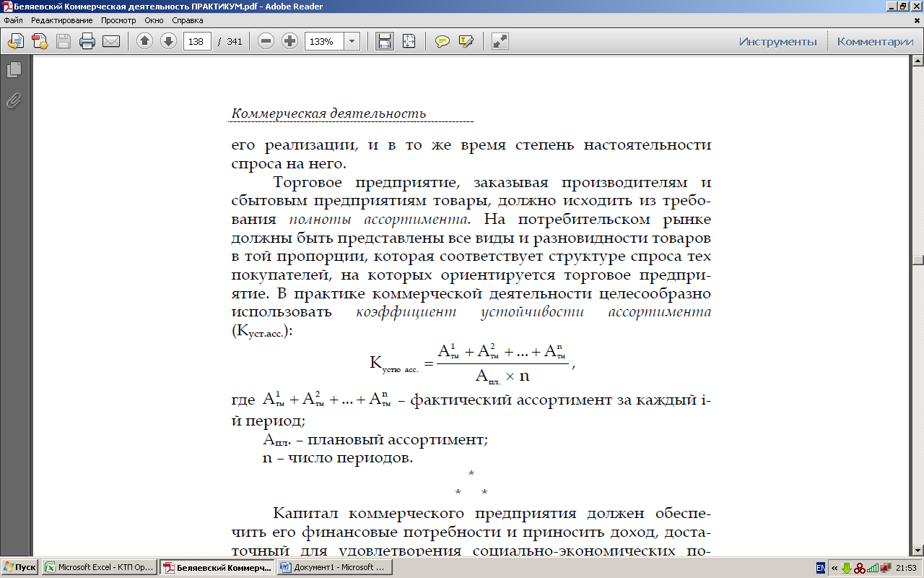Image resolution: width=924 pixels, height=578 pixels.
Task: Switch to Microsoft Excel taskbar window
Action: coord(99,567)
